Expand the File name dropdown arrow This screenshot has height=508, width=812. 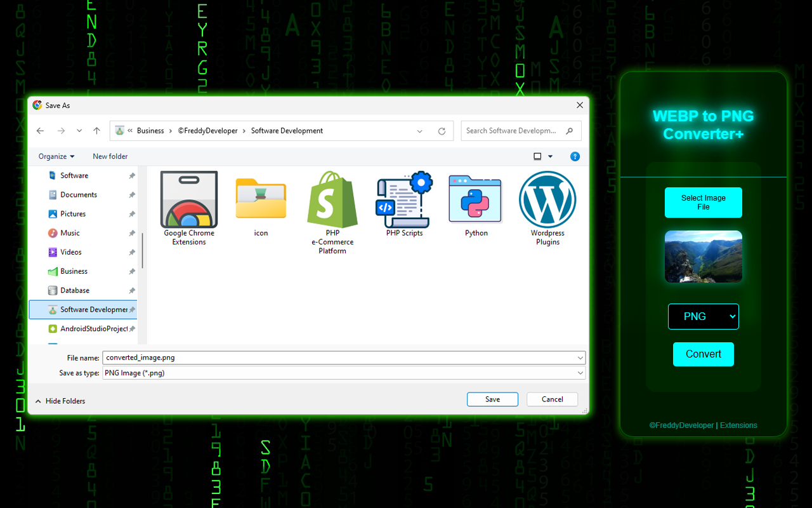[x=580, y=358]
